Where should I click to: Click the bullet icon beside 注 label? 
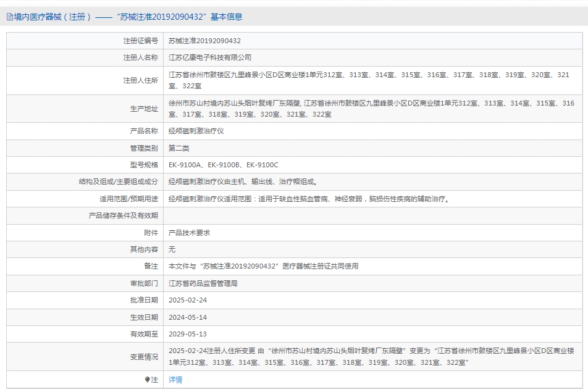point(147,380)
